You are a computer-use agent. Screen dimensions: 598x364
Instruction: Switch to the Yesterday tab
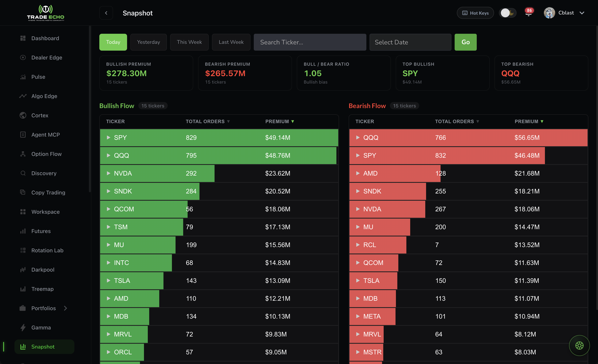coord(149,42)
